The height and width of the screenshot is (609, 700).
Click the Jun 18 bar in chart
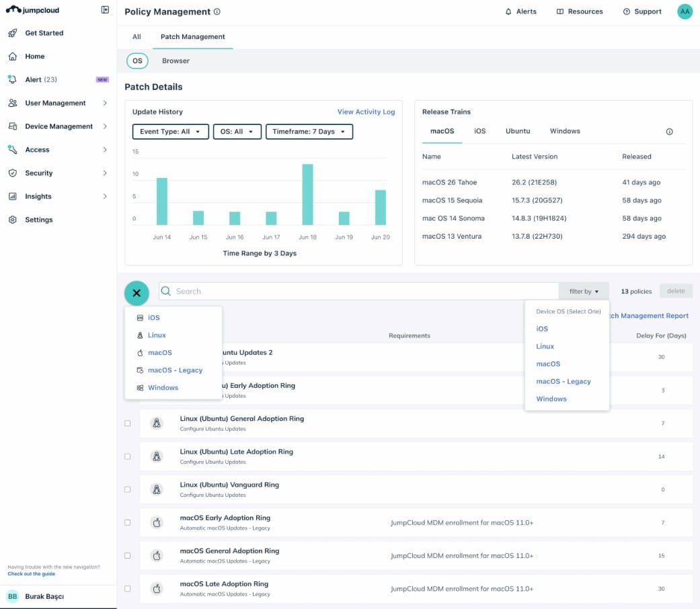307,194
